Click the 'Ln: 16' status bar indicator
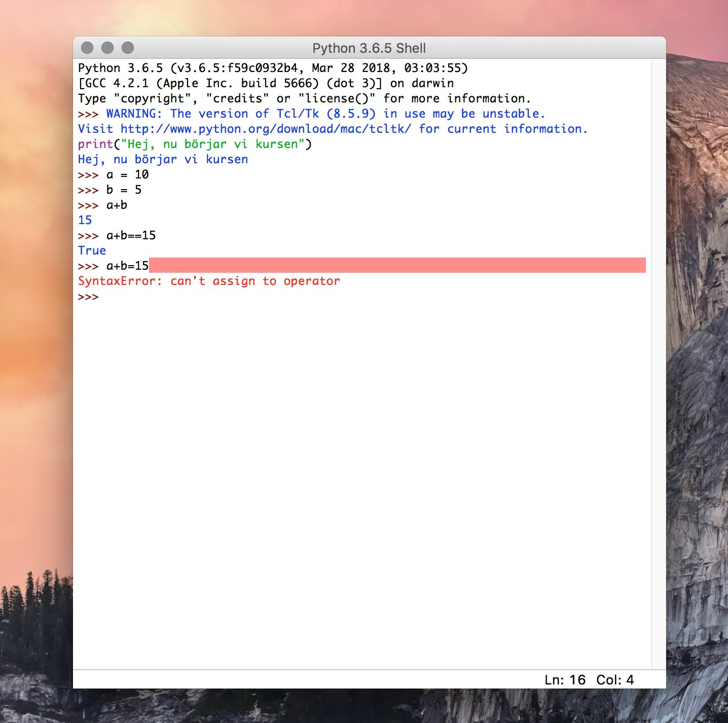728x723 pixels. [x=565, y=680]
